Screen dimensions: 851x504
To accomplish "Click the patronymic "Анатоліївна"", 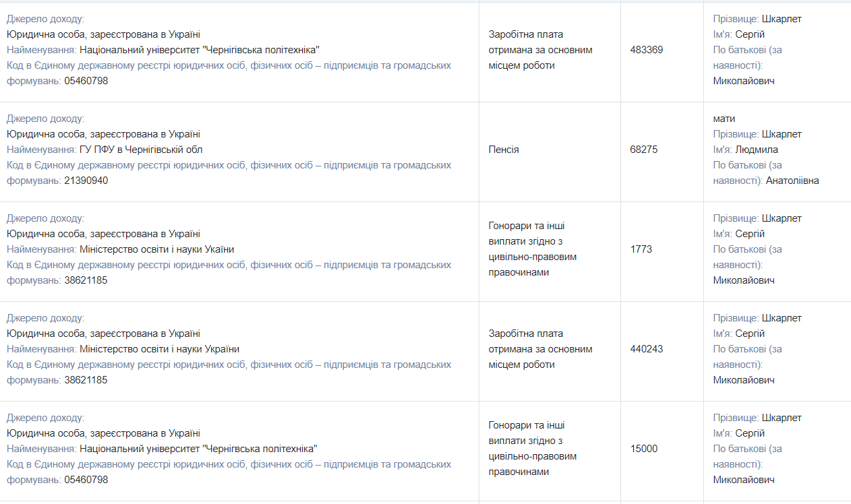I will (792, 181).
